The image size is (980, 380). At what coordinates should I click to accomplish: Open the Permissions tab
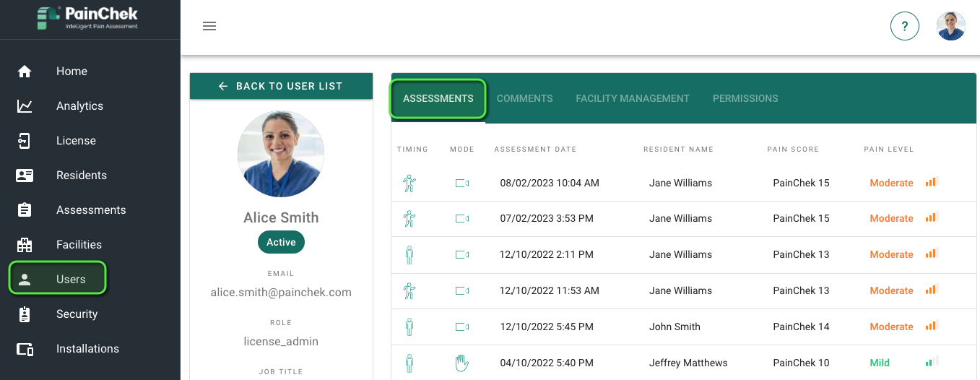tap(745, 98)
